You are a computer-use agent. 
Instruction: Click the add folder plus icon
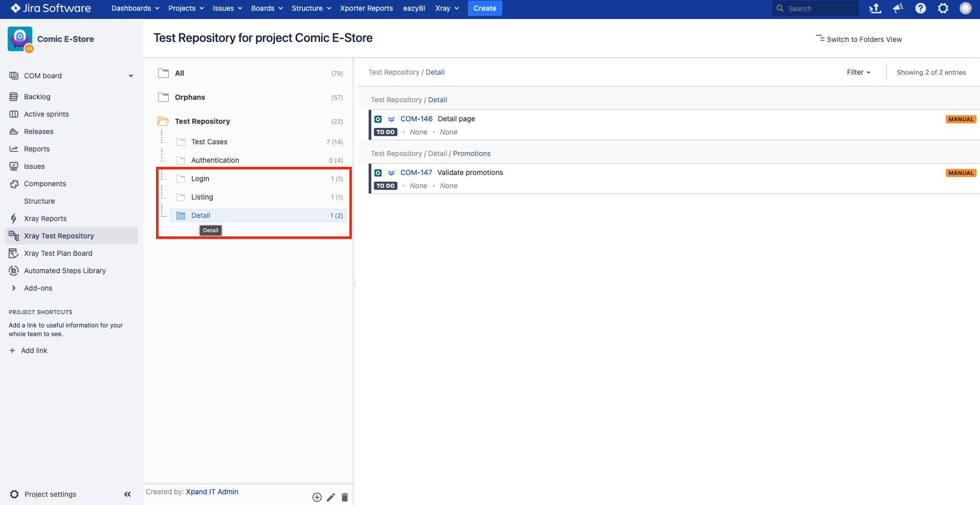point(317,497)
